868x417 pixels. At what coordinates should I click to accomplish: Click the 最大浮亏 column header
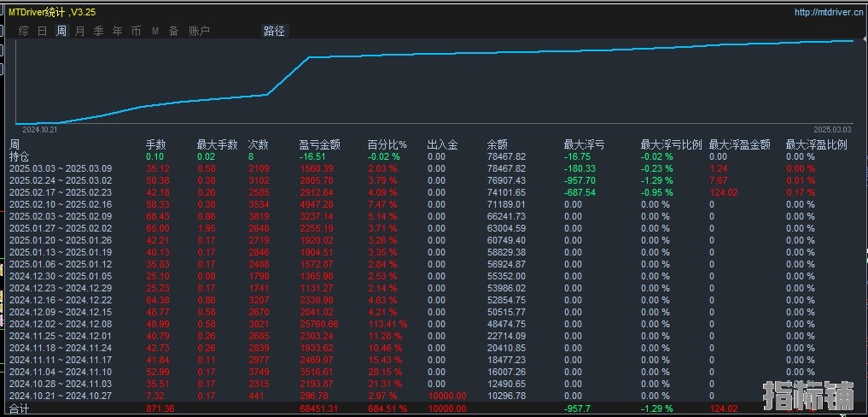pyautogui.click(x=584, y=144)
